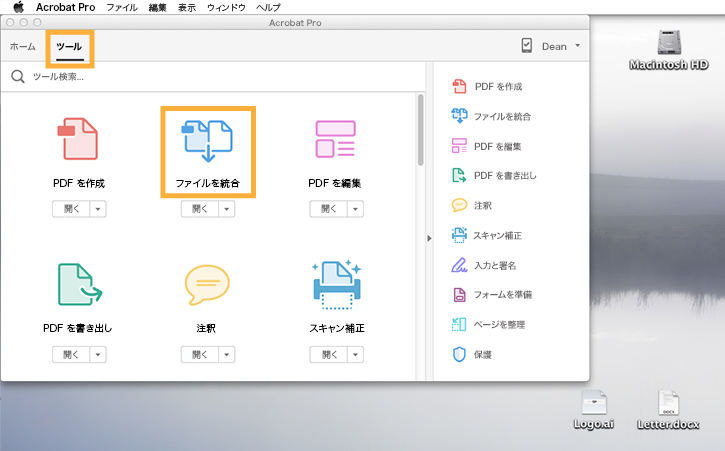Viewport: 725px width, 451px height.
Task: Open the 表示 menu
Action: pyautogui.click(x=187, y=7)
